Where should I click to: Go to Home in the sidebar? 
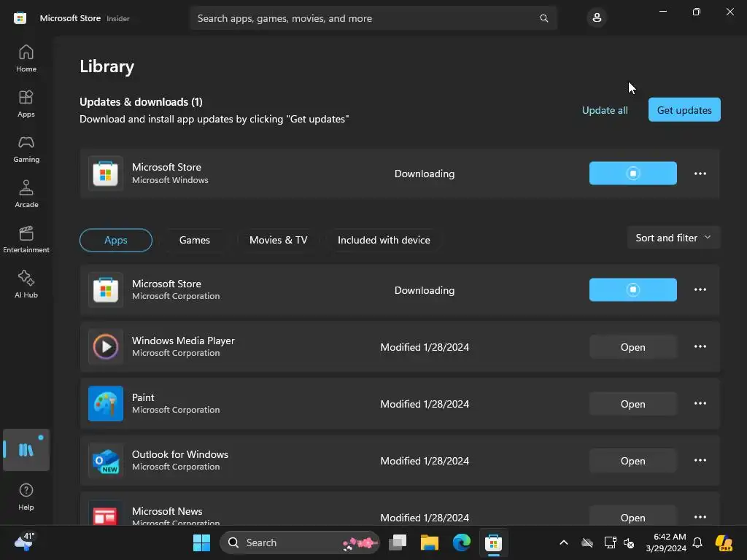click(x=26, y=58)
